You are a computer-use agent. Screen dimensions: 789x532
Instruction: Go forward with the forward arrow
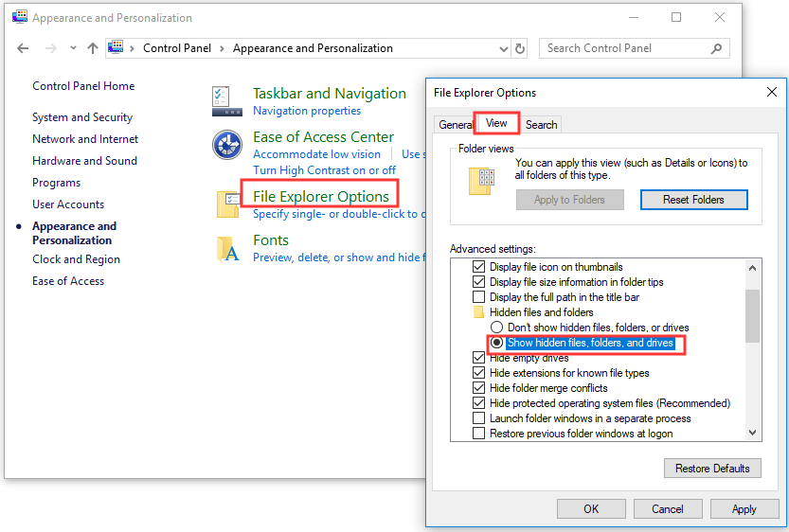(x=51, y=48)
